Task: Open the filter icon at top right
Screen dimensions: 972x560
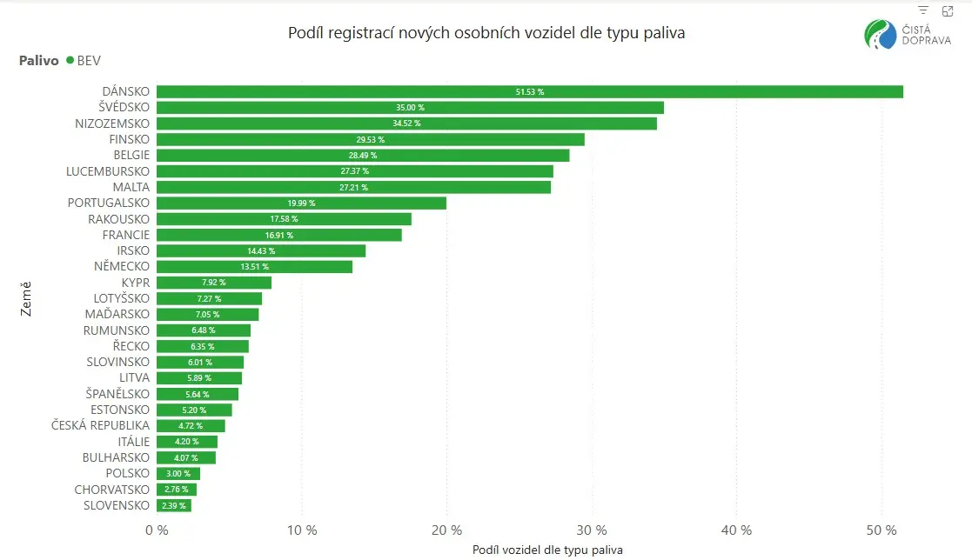Action: tap(923, 10)
